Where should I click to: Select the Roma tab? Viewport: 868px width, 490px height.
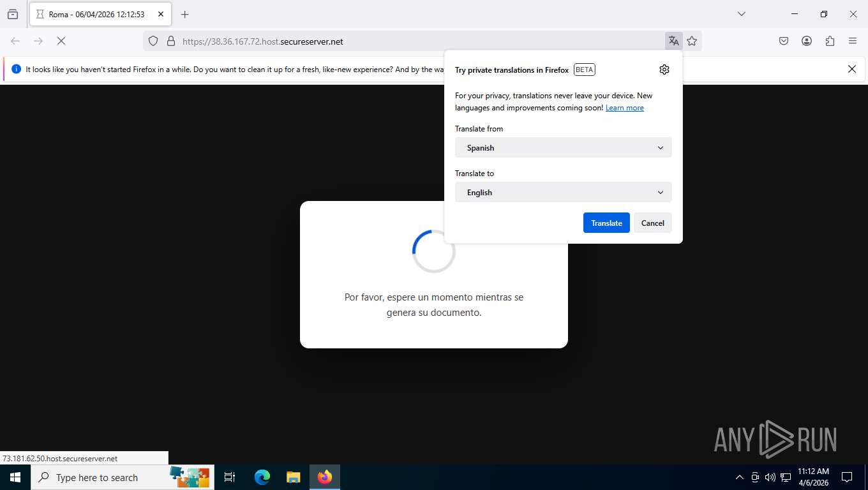99,14
